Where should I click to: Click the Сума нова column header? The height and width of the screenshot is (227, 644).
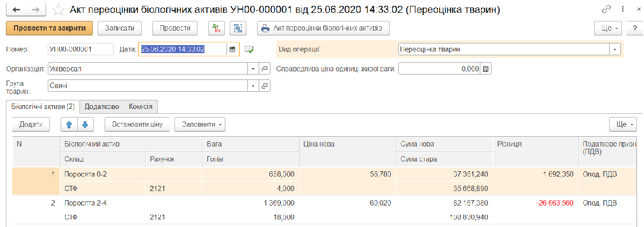pyautogui.click(x=443, y=144)
